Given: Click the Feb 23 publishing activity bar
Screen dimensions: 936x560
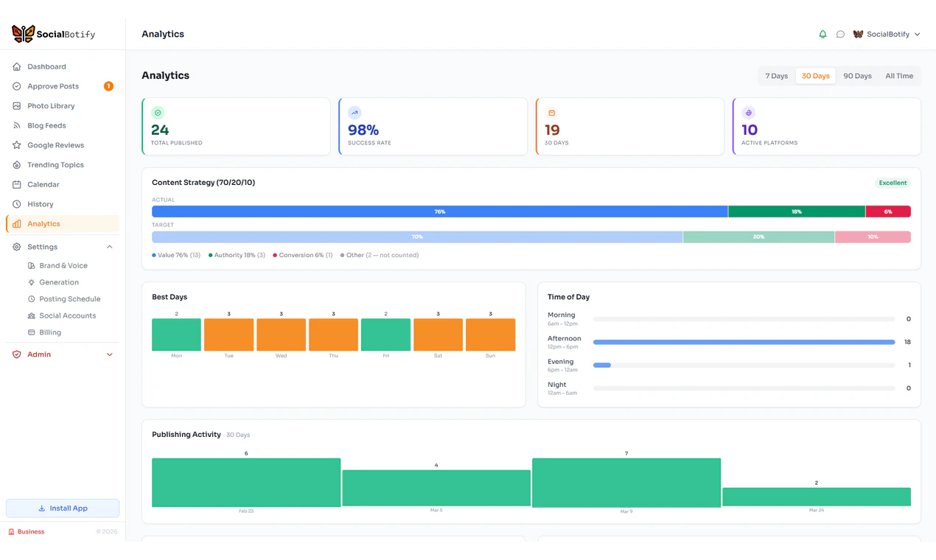Looking at the screenshot, I should pyautogui.click(x=246, y=483).
